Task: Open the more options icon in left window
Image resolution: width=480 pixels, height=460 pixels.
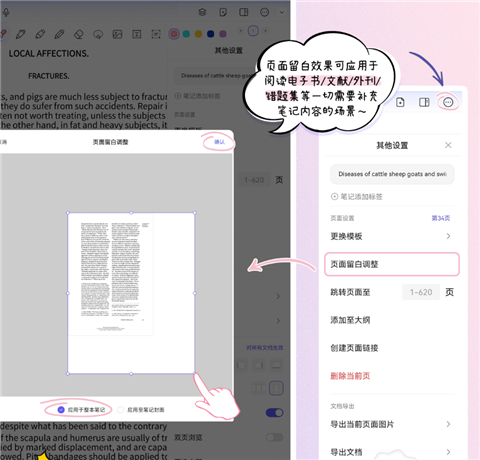Action: 264,12
